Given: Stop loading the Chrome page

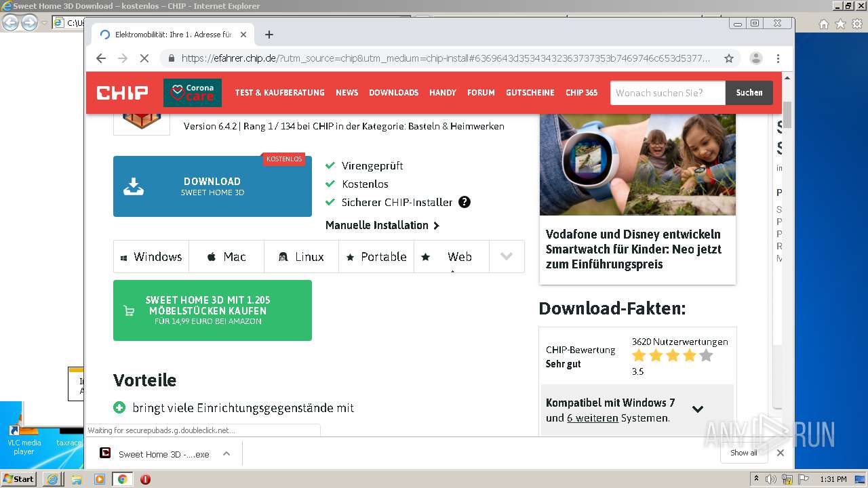Looking at the screenshot, I should (144, 58).
